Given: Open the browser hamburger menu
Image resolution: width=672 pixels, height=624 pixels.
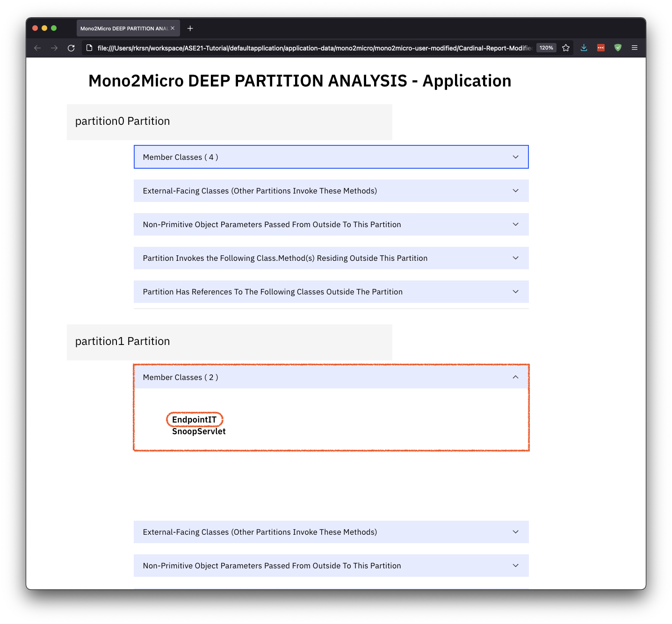Looking at the screenshot, I should point(635,47).
